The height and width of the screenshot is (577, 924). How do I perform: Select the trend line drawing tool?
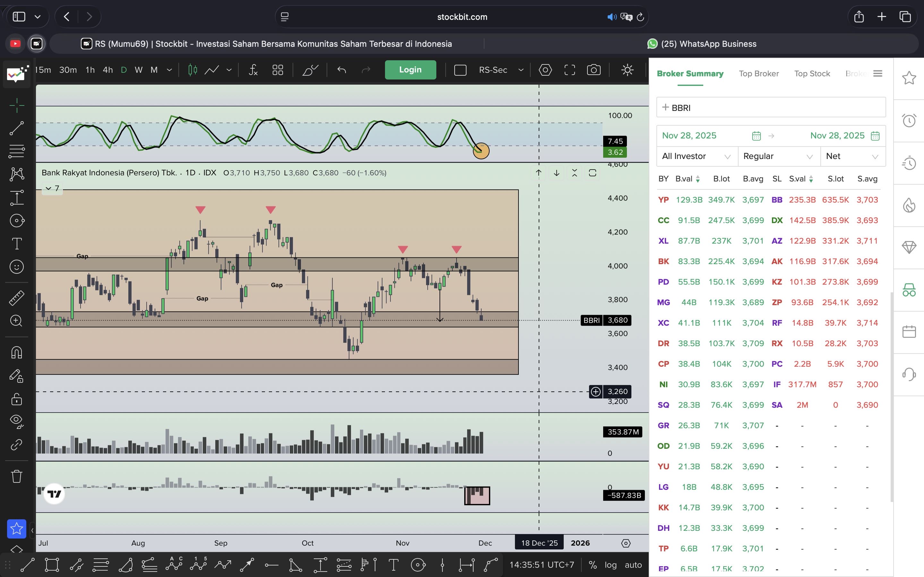[16, 129]
